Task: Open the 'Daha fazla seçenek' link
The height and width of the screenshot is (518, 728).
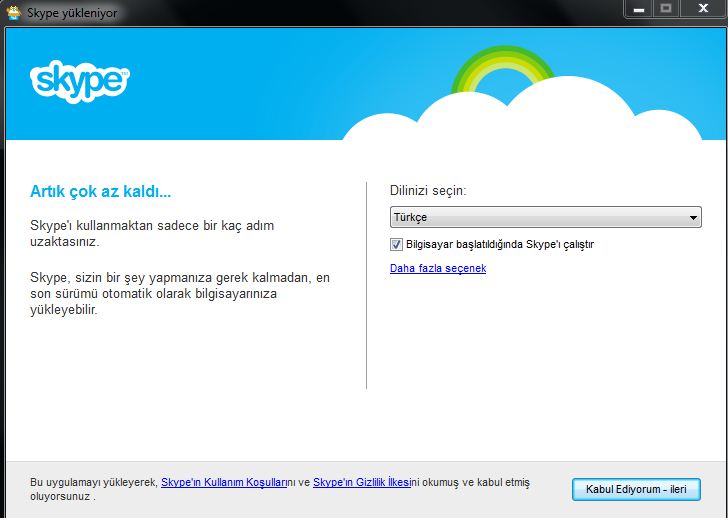Action: coord(438,268)
